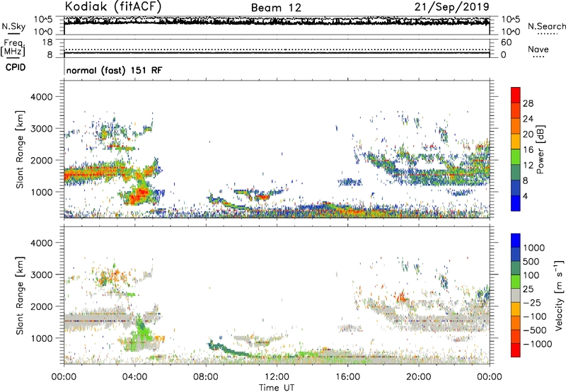Click the '1000' tick on Velocity colorbar
Image resolution: width=566 pixels, height=392 pixels.
tap(534, 248)
